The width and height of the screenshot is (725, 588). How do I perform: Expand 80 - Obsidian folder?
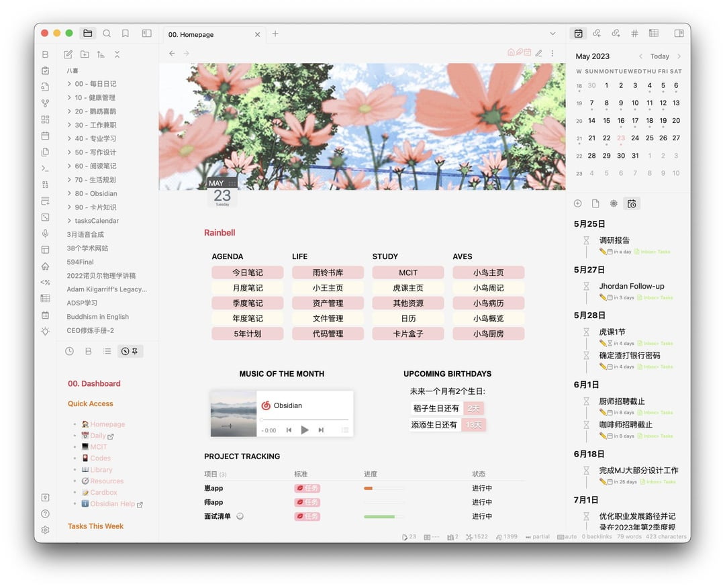pos(69,193)
